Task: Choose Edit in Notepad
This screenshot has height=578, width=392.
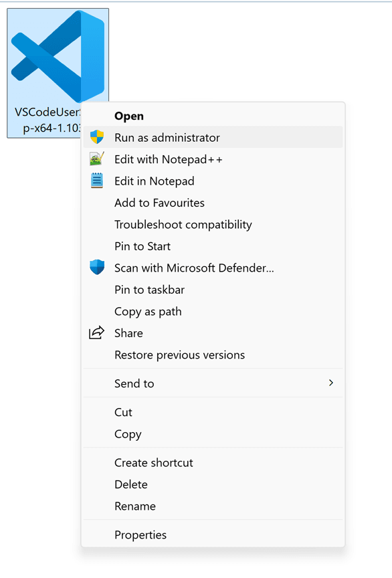Action: 213,181
